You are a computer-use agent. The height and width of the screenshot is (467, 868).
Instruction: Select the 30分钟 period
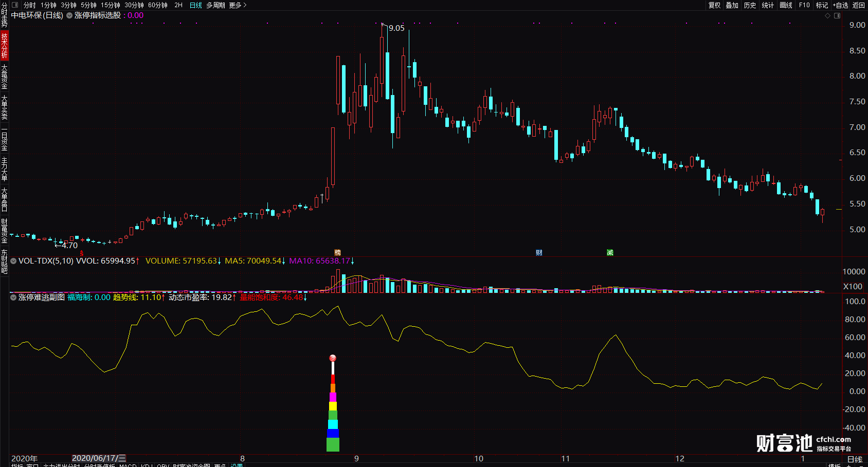[134, 5]
